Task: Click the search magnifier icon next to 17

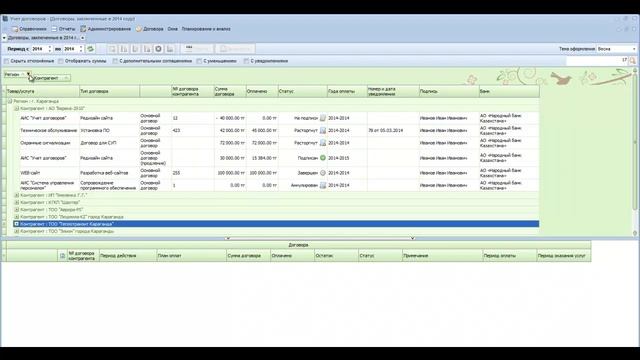Action: (632, 61)
